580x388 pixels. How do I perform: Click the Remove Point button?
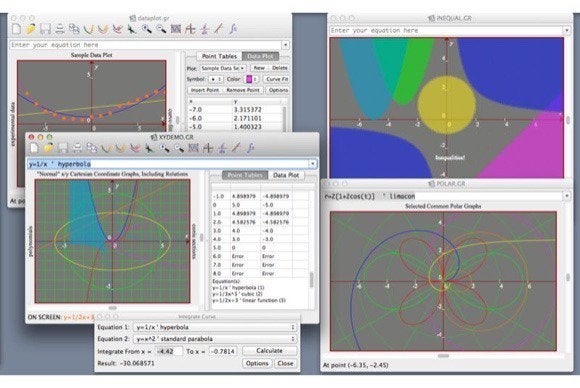pos(243,90)
